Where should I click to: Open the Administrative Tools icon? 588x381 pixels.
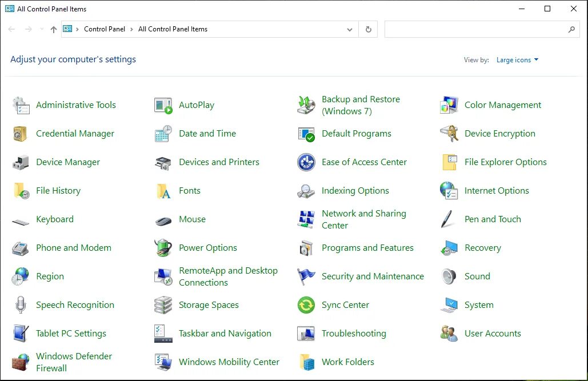(21, 105)
